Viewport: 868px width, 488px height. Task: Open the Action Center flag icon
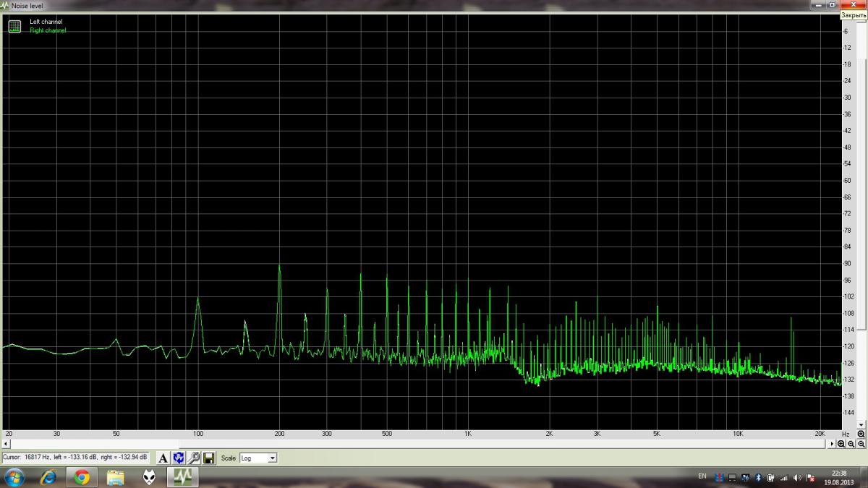pos(810,477)
